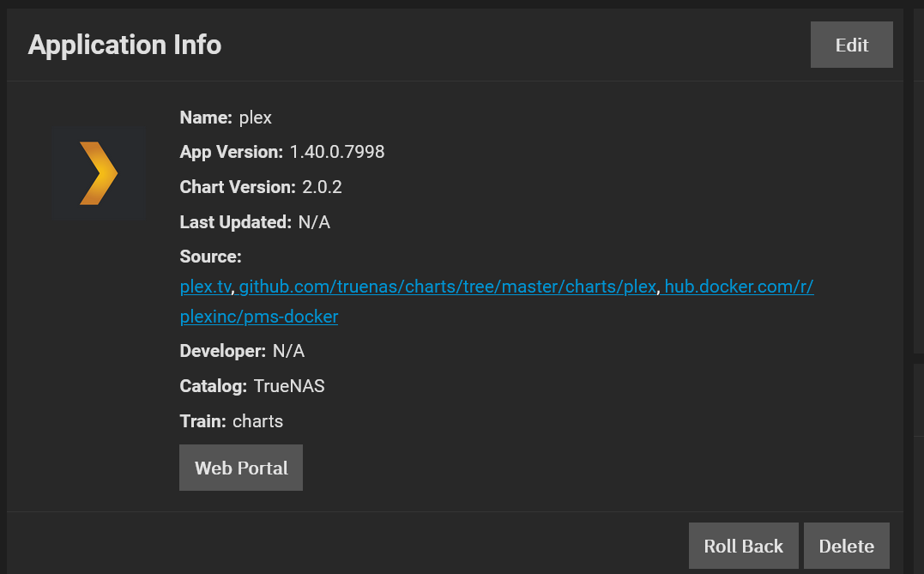Viewport: 924px width, 574px height.
Task: Click the Chart Version: label
Action: tap(238, 187)
